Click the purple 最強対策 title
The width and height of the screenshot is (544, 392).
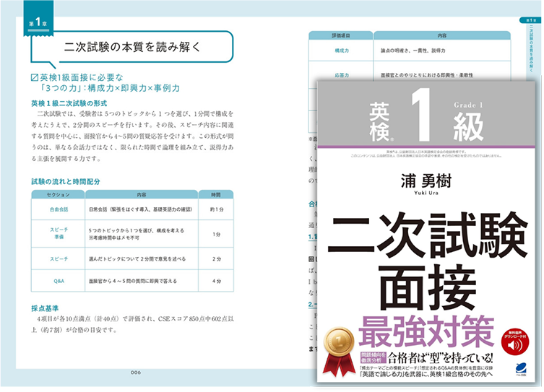(x=426, y=331)
